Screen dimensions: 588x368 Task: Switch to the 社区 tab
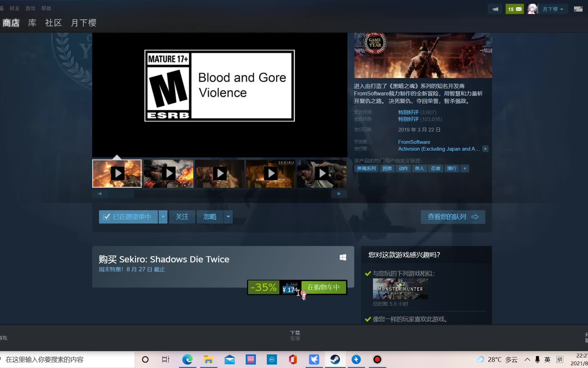click(53, 23)
